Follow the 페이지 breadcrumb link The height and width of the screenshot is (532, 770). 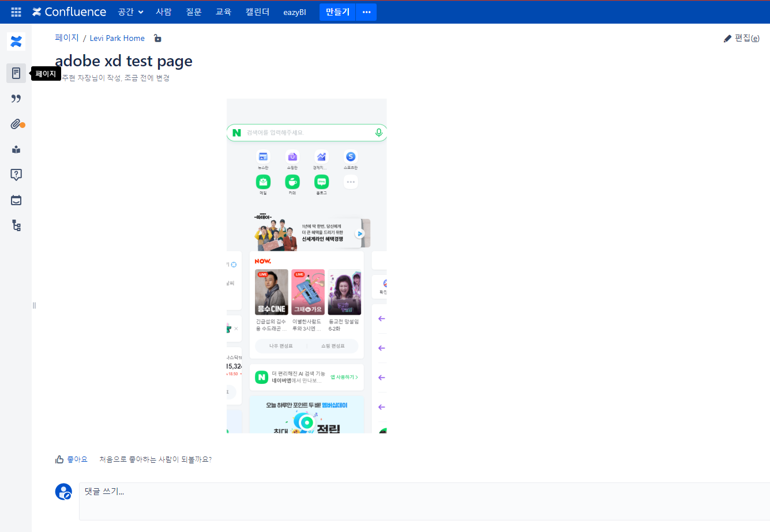point(67,38)
